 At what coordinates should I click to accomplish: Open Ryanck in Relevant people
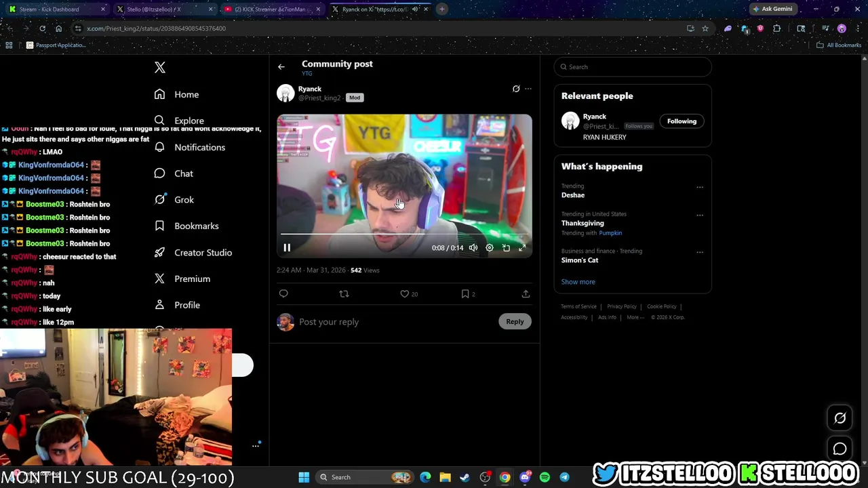pos(595,117)
